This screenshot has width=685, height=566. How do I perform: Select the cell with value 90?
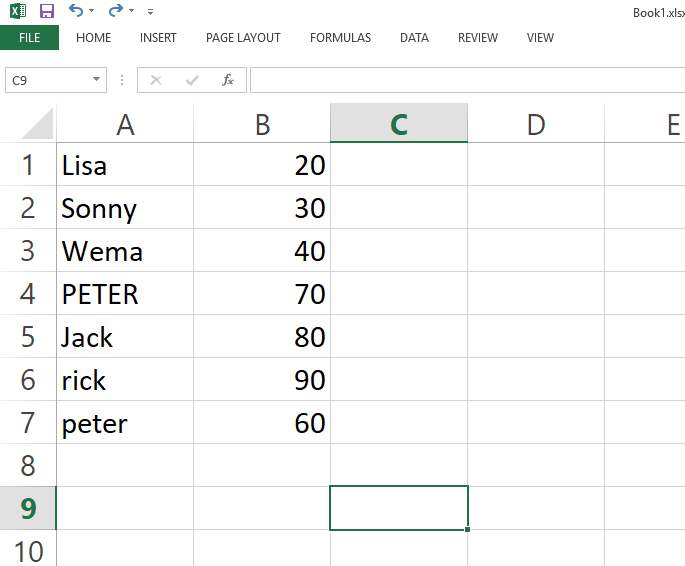[x=262, y=380]
